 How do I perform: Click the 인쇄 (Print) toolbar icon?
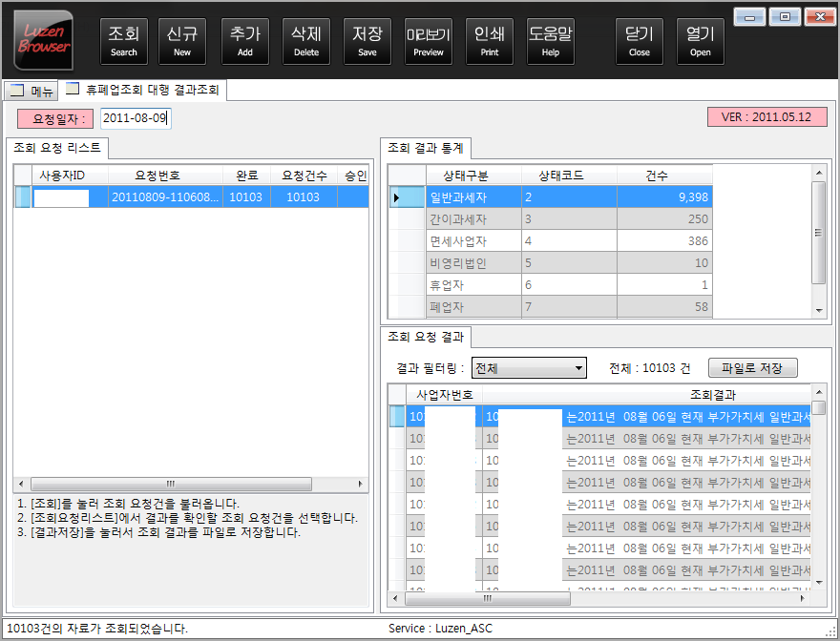tap(489, 40)
